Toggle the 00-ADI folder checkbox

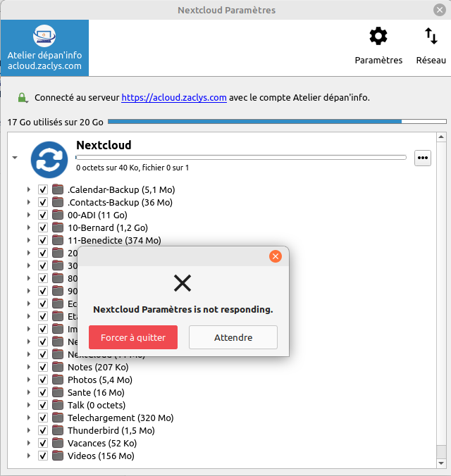pos(43,215)
